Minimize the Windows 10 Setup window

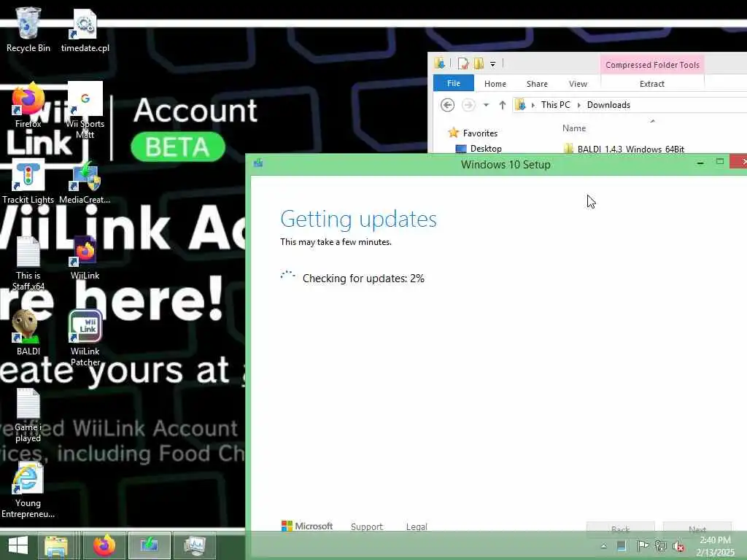pos(700,163)
